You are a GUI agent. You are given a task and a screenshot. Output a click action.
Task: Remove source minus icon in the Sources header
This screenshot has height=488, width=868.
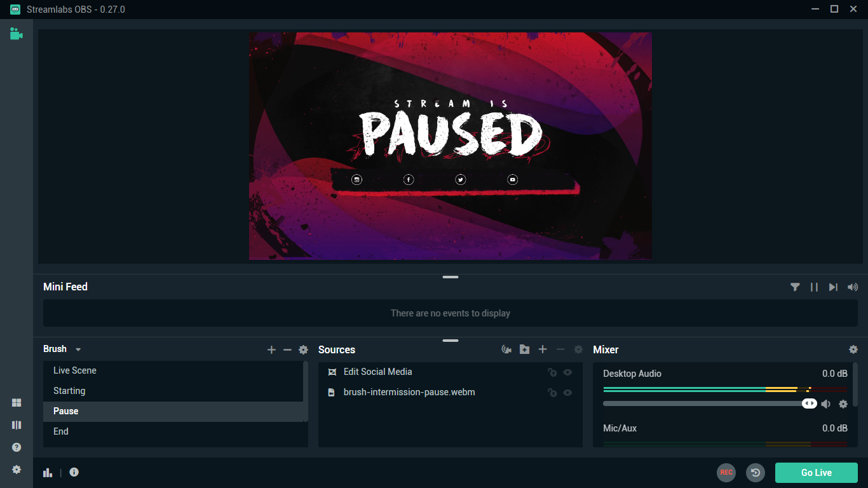[560, 349]
